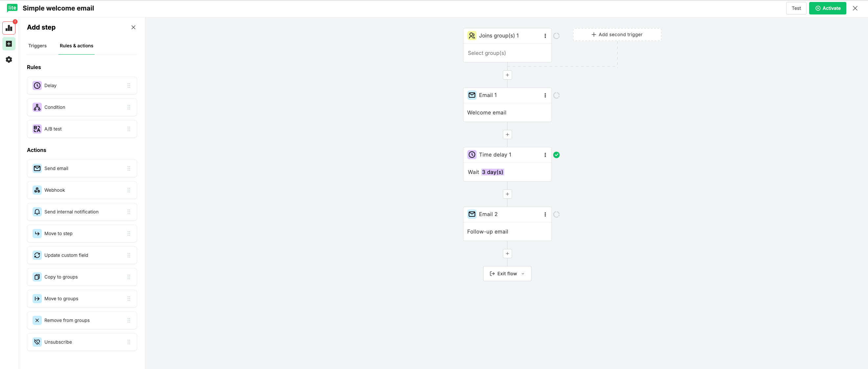Add step between Email 1 and Time delay
The image size is (868, 369).
point(507,135)
